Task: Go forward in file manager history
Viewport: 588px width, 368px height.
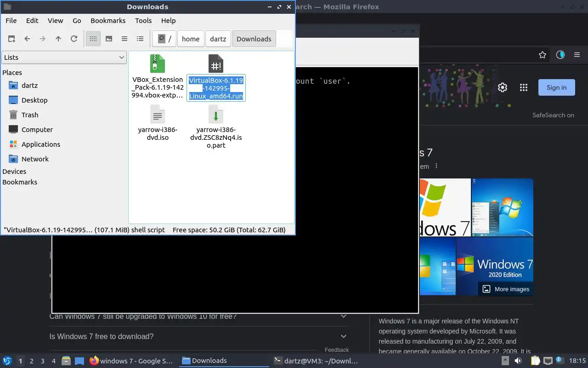Action: (x=43, y=39)
